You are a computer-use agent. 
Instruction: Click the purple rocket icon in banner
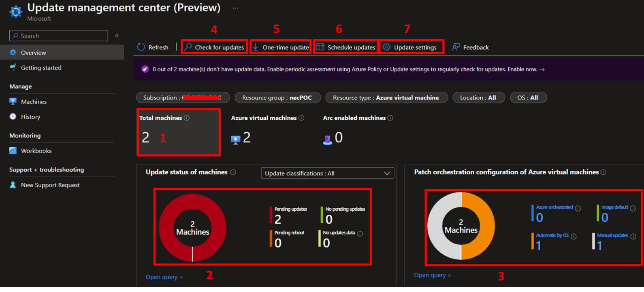[145, 69]
